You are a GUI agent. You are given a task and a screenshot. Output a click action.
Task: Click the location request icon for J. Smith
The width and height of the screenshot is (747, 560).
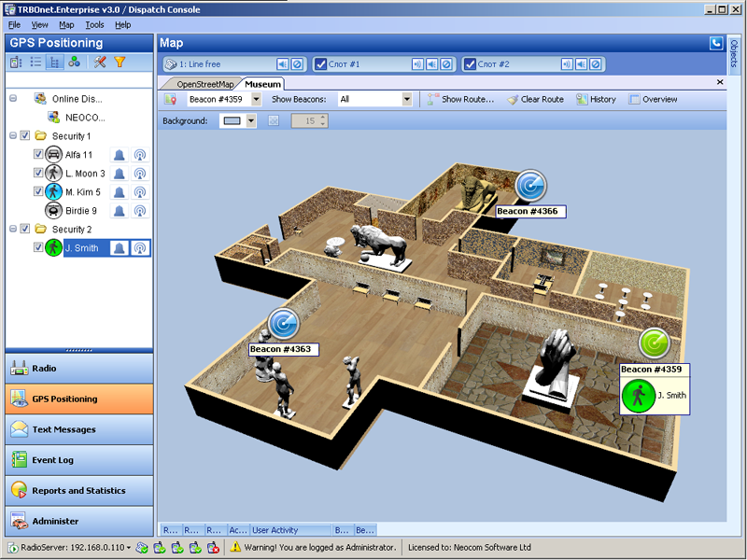(x=139, y=248)
